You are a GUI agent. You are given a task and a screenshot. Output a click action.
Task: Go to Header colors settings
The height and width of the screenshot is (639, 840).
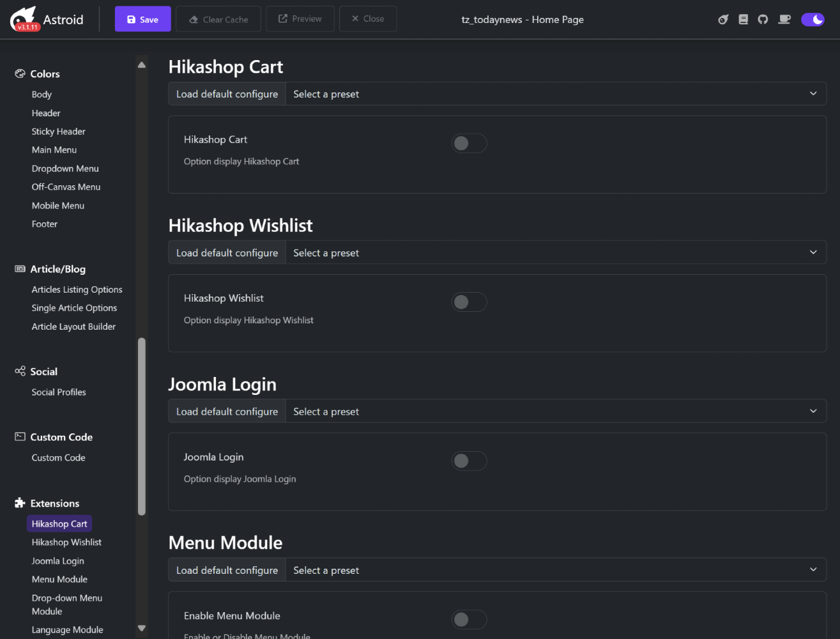click(x=46, y=113)
